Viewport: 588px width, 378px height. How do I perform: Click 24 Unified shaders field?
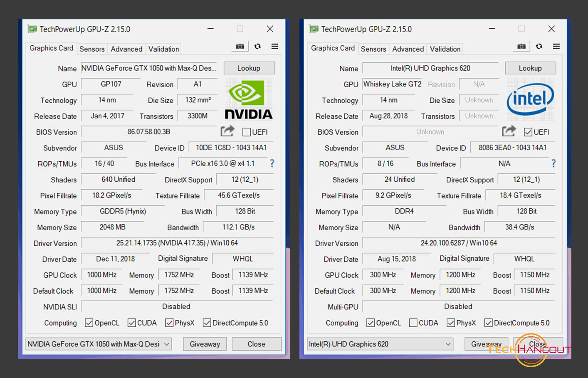pyautogui.click(x=400, y=180)
